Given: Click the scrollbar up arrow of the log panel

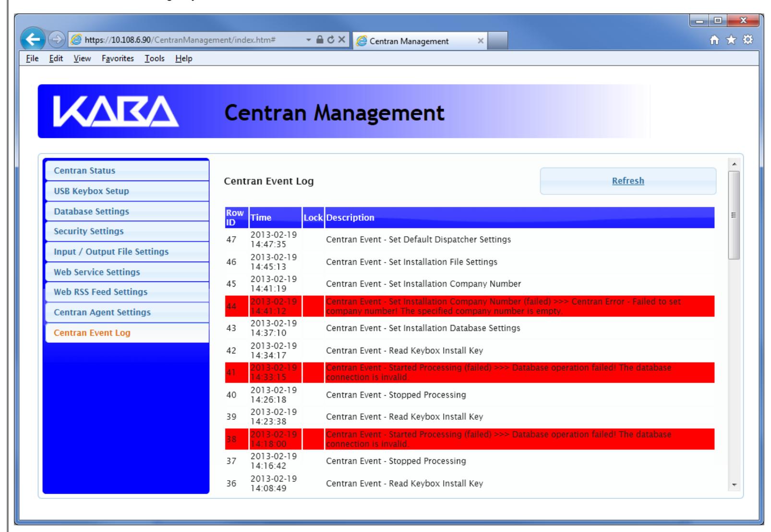Looking at the screenshot, I should [734, 164].
